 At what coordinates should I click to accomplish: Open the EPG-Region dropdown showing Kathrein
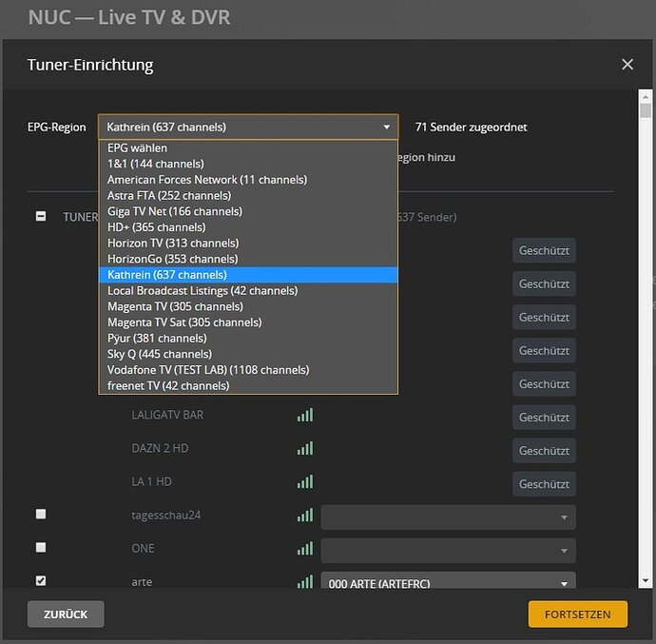tap(248, 127)
